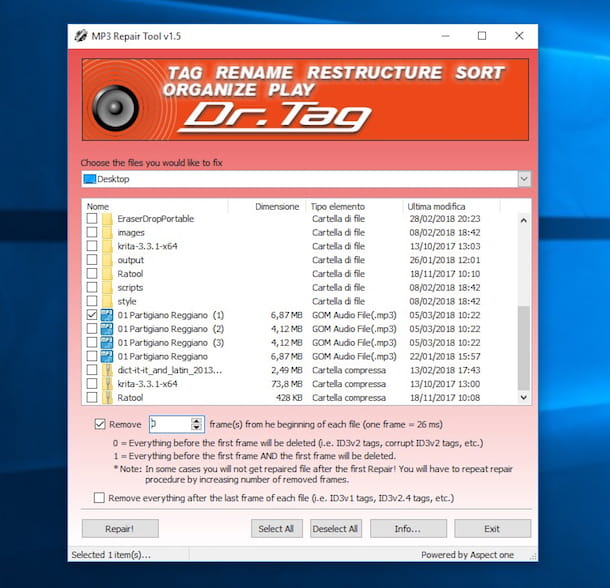The image size is (610, 588).
Task: Open the Info... dialog
Action: point(408,529)
